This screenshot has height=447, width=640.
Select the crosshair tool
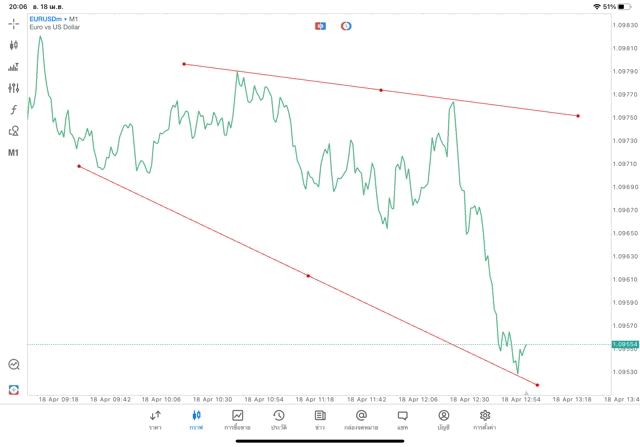pyautogui.click(x=14, y=23)
